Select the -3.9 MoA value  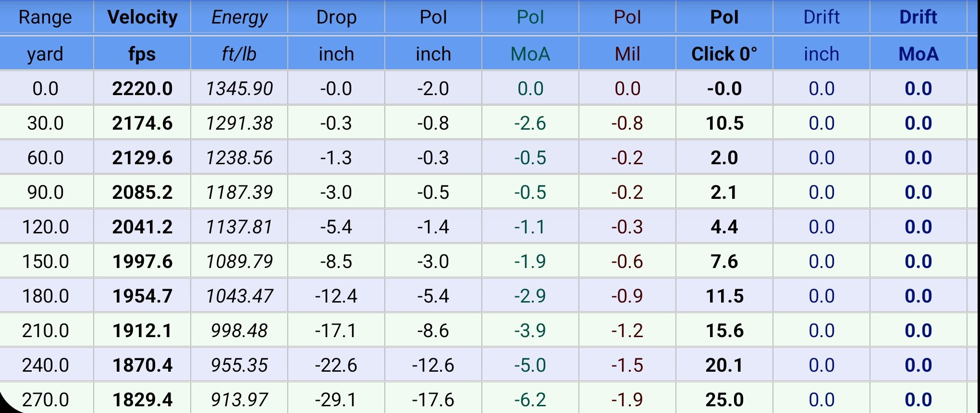[530, 330]
